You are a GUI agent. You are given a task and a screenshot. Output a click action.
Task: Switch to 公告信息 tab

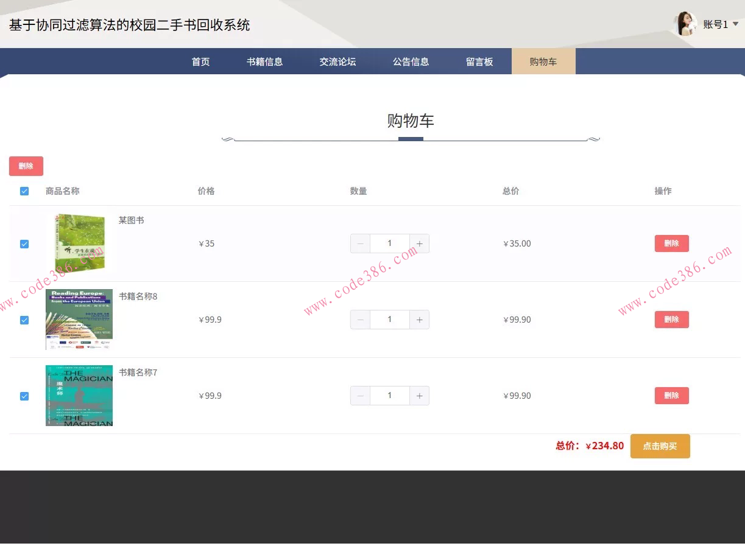411,61
